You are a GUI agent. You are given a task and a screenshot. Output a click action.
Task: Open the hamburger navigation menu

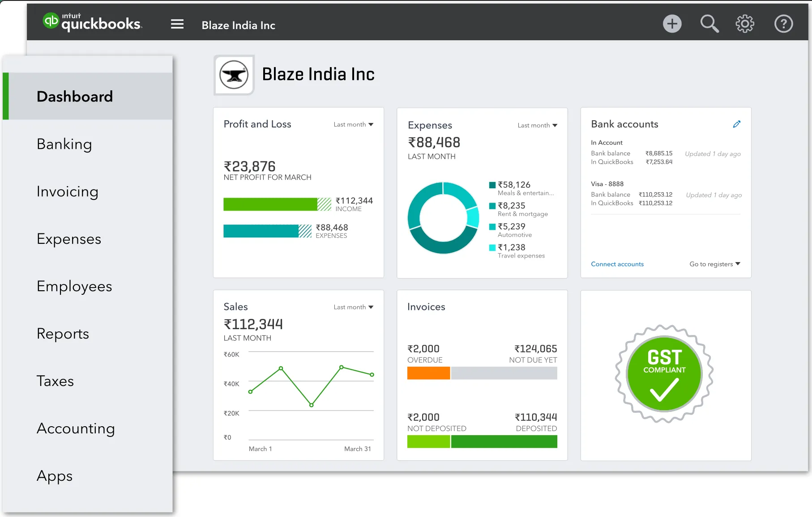click(x=177, y=24)
